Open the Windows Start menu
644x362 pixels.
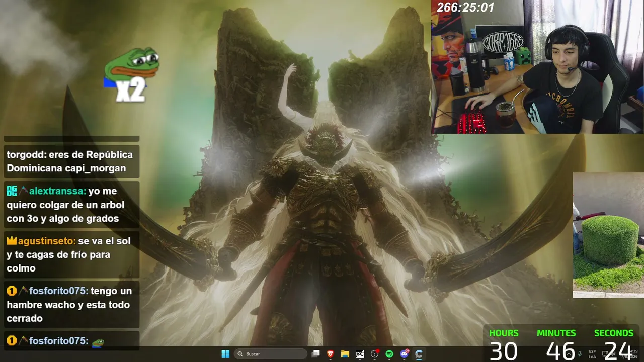point(225,354)
